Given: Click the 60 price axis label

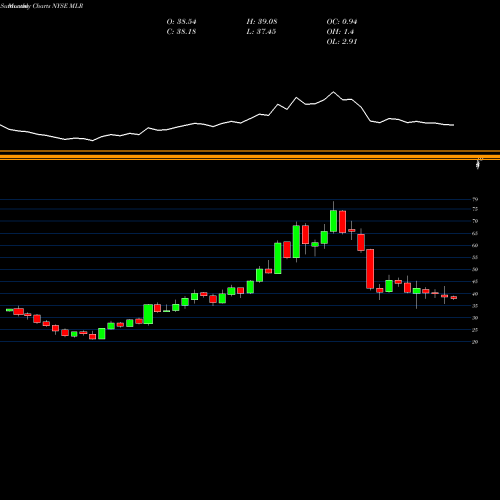Looking at the screenshot, I should (x=475, y=245).
